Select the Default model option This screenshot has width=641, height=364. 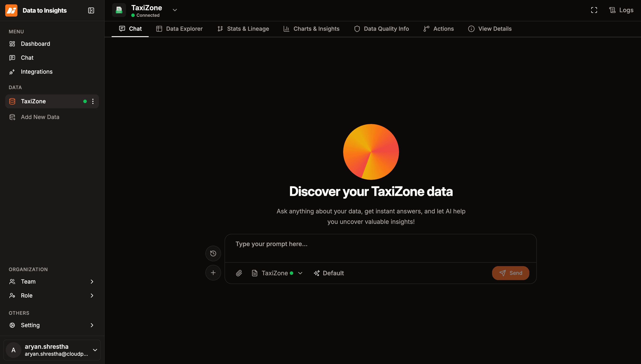tap(329, 273)
